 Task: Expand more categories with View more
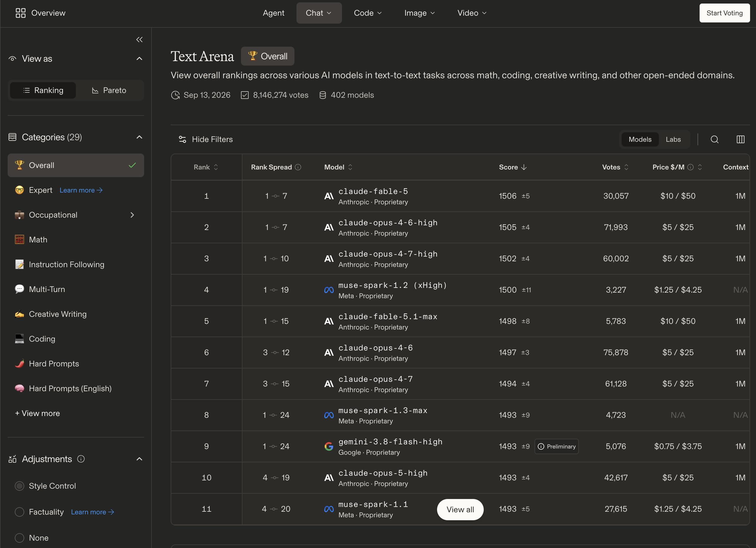point(37,413)
